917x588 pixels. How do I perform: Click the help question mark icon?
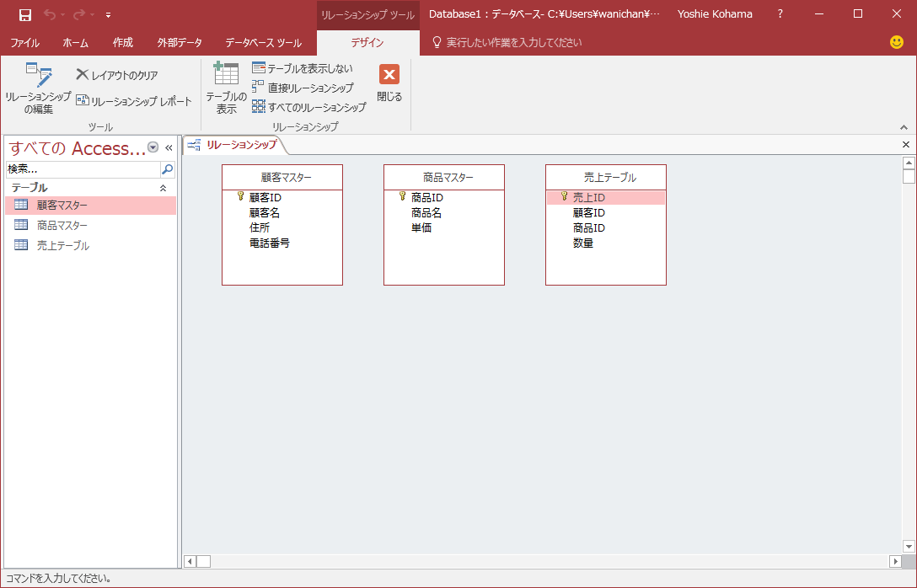tap(780, 14)
